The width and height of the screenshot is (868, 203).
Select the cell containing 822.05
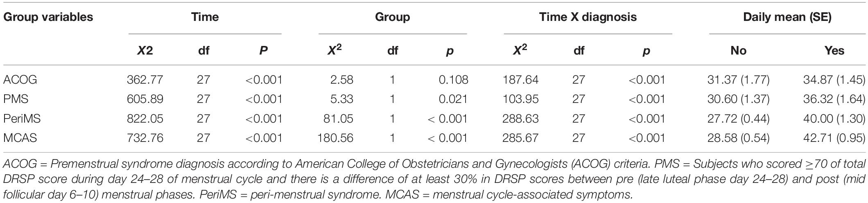tap(145, 119)
